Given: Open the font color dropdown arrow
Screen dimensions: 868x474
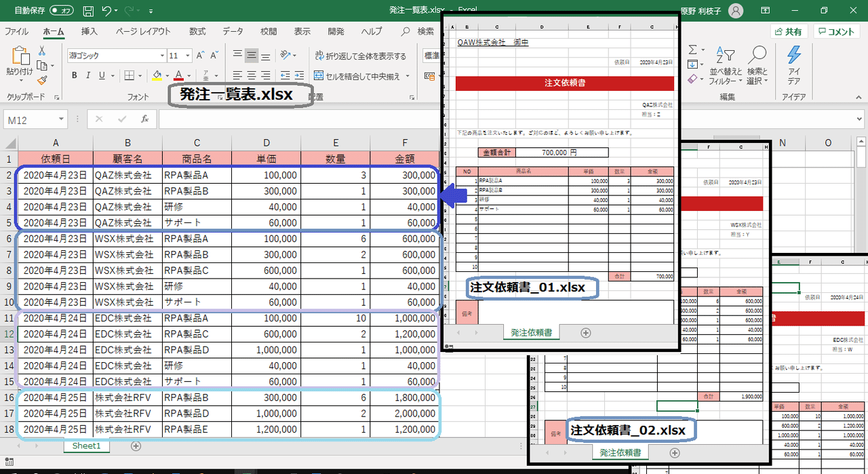Looking at the screenshot, I should [189, 75].
